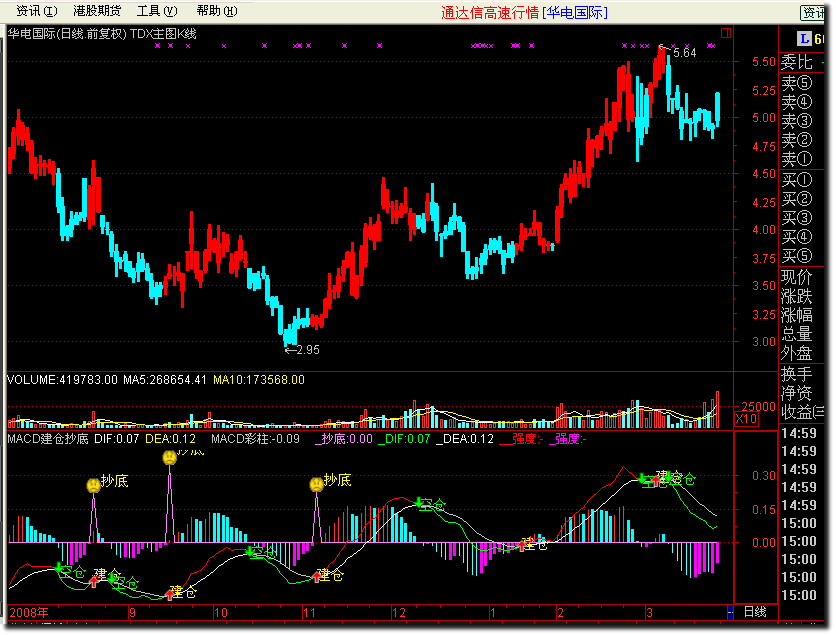Click the 2.95 low price label
Image resolution: width=836 pixels, height=635 pixels.
pyautogui.click(x=308, y=350)
